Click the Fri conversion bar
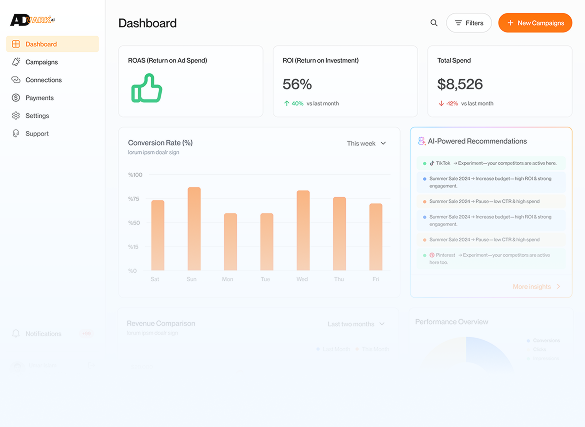Image resolution: width=585 pixels, height=427 pixels. coord(376,237)
